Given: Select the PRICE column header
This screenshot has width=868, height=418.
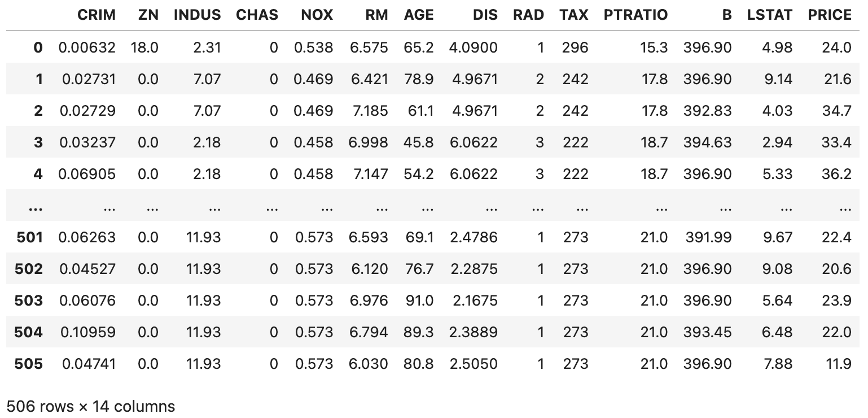Looking at the screenshot, I should tap(829, 15).
